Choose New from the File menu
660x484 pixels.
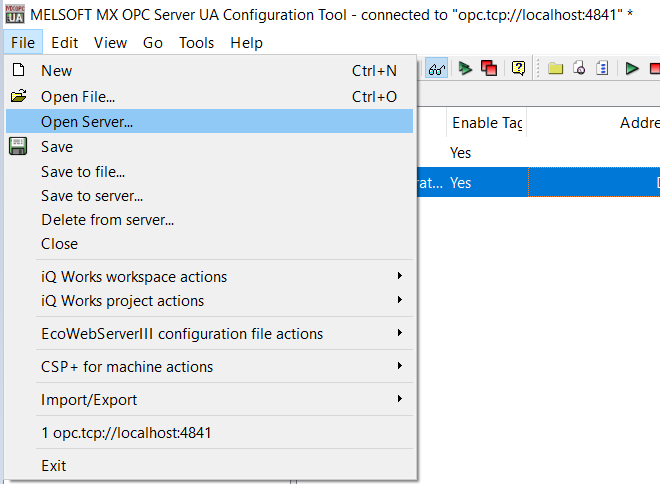tap(210, 71)
